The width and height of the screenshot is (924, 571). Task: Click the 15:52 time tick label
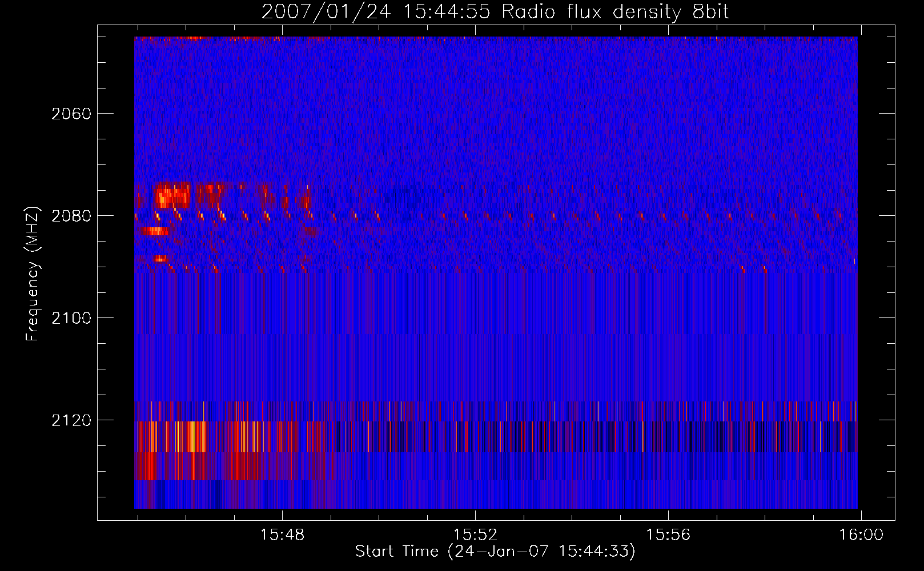click(475, 534)
